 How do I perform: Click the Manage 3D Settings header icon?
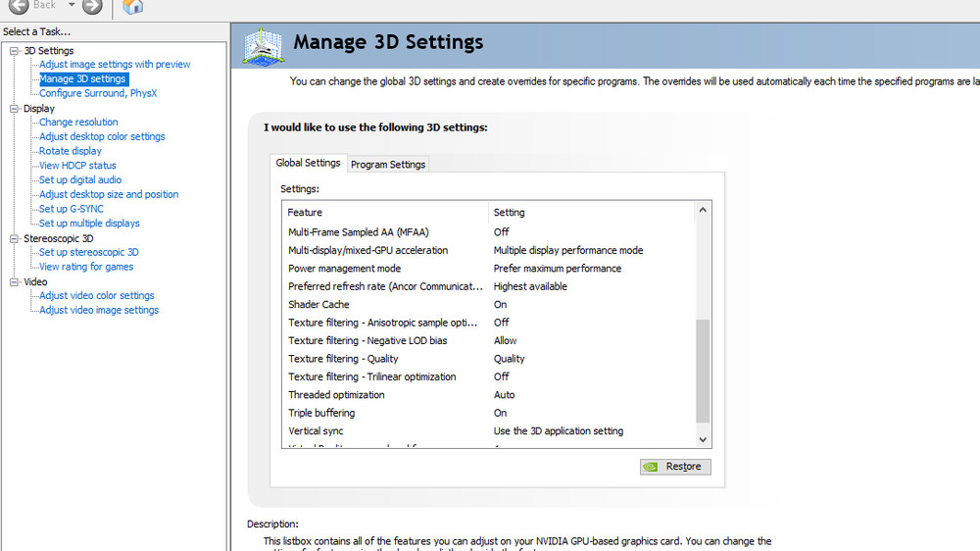coord(263,45)
